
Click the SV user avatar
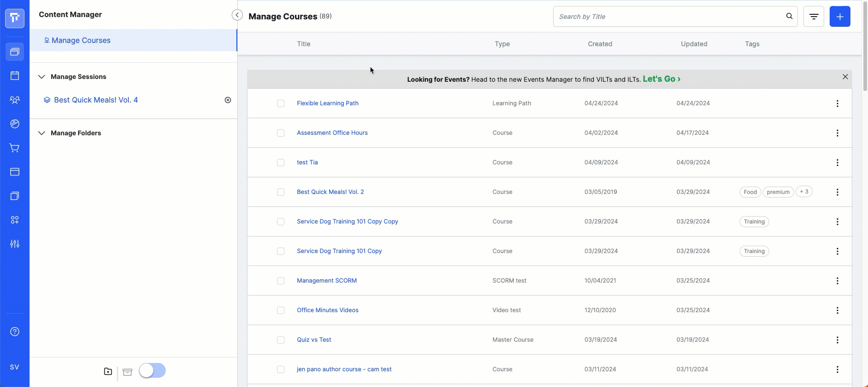click(15, 367)
